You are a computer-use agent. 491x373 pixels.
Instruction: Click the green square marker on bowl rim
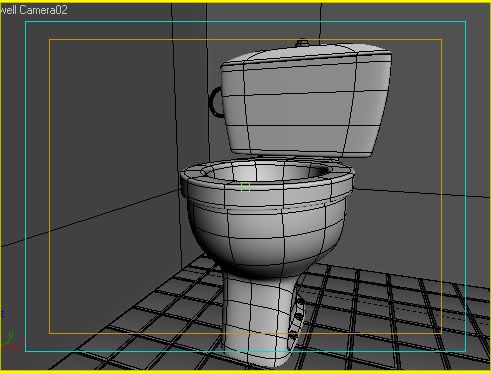(x=245, y=187)
